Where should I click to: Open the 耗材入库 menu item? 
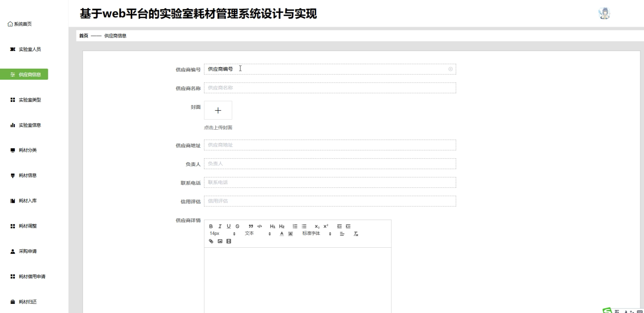click(28, 201)
